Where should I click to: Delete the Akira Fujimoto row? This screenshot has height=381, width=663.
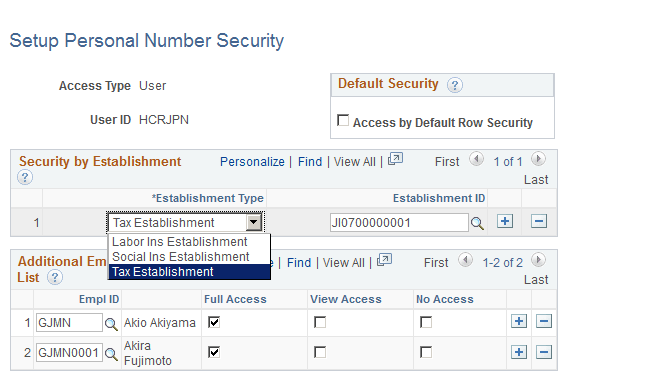point(544,352)
